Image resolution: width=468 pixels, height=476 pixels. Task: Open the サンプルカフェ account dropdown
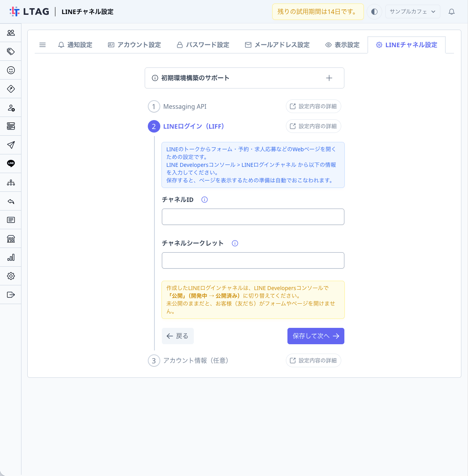pos(413,12)
